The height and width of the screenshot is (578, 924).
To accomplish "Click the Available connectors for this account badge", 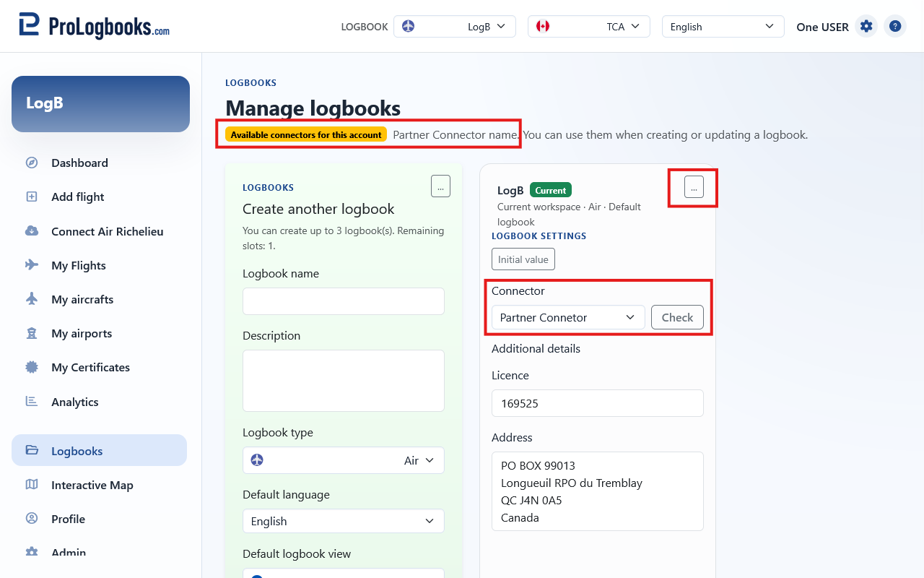I will click(306, 134).
